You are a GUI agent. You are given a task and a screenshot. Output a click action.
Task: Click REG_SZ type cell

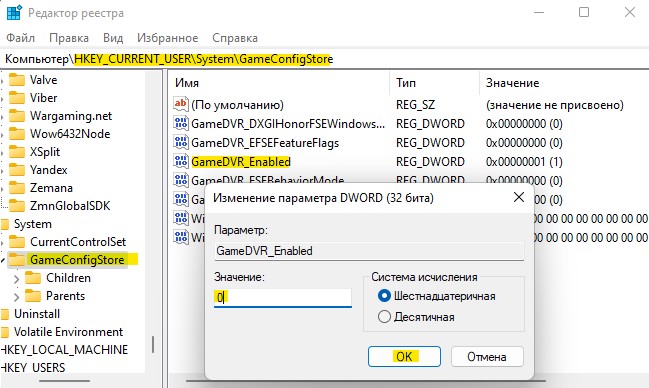[416, 105]
